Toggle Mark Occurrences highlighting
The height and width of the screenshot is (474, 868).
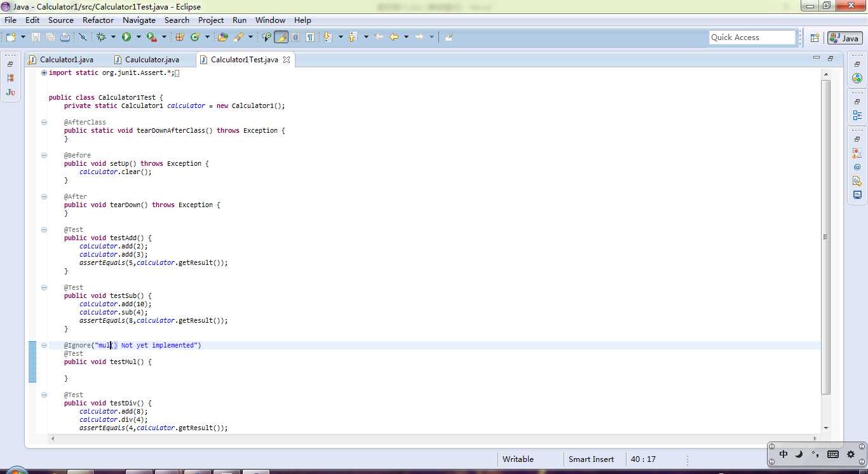pyautogui.click(x=281, y=37)
